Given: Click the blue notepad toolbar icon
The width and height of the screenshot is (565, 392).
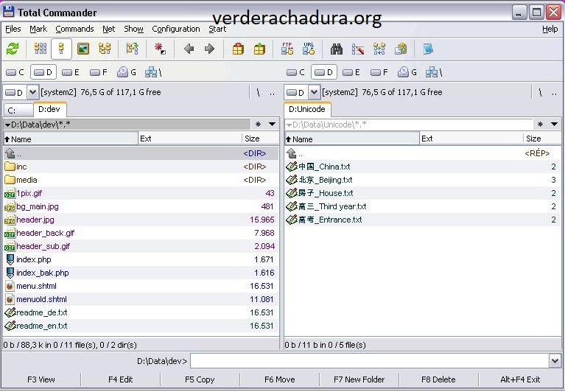Looking at the screenshot, I should pyautogui.click(x=428, y=49).
